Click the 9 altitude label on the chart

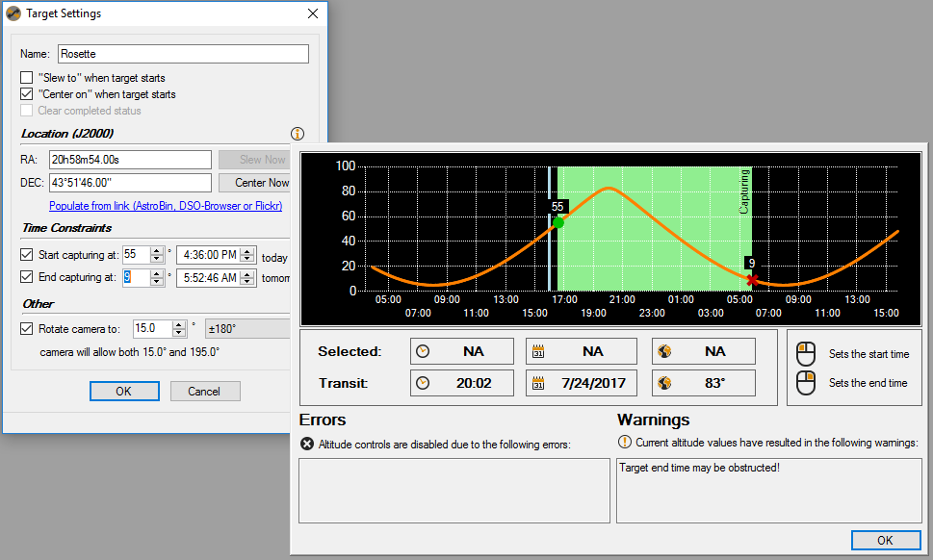tap(752, 263)
